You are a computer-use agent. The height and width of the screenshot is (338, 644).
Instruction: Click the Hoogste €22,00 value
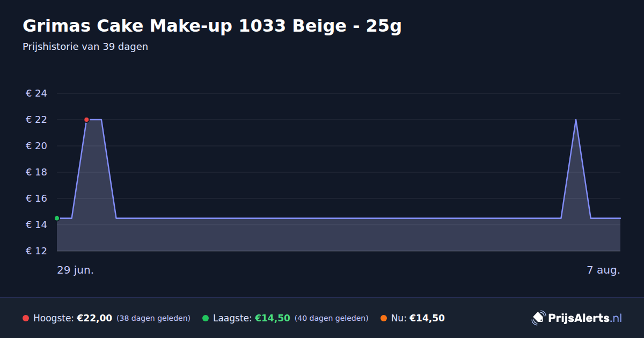click(94, 318)
